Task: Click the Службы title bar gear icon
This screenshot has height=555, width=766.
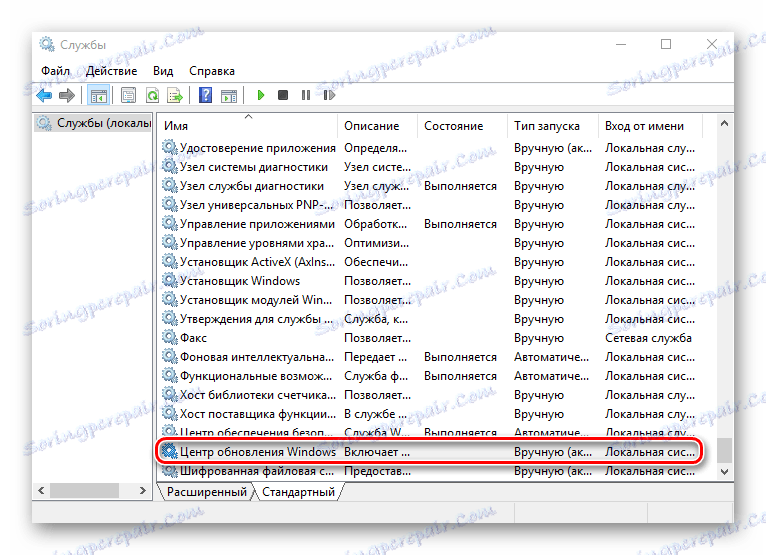Action: pos(47,44)
